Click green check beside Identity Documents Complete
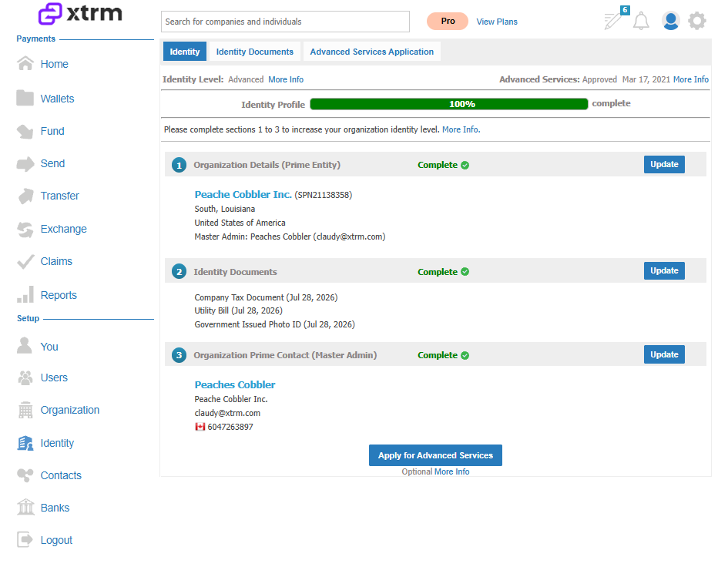 [x=465, y=272]
